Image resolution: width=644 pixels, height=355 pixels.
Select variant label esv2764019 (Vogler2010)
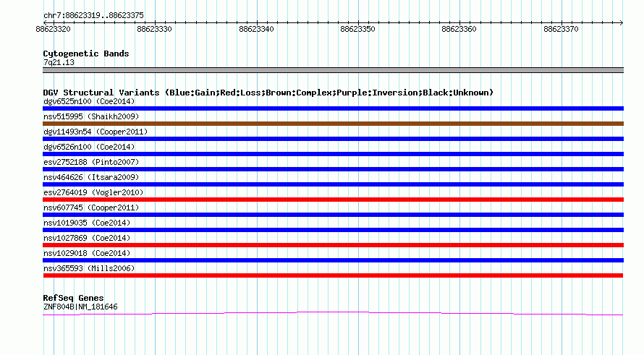93,192
